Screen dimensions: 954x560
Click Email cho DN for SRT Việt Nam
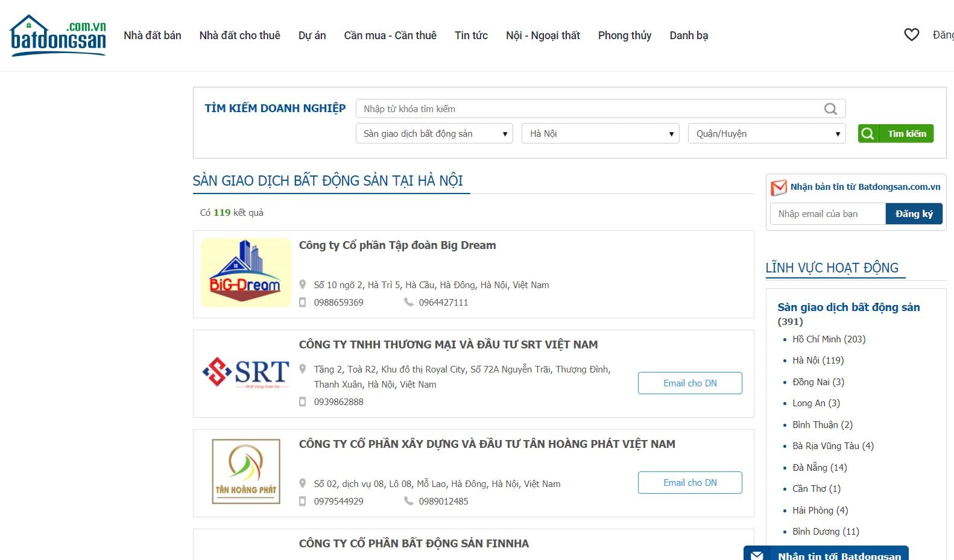pos(690,383)
